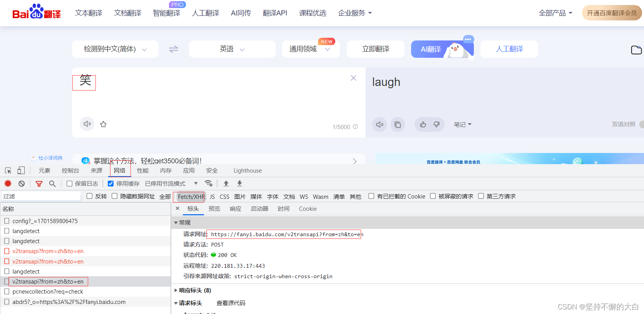Activate DevTools inspect element picker
Viewport: 644px width, 314px height.
click(x=8, y=170)
